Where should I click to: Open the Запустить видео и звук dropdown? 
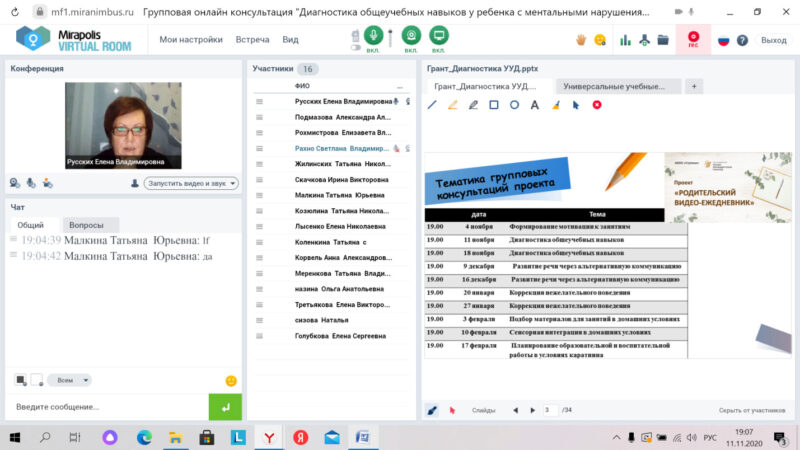tap(191, 183)
